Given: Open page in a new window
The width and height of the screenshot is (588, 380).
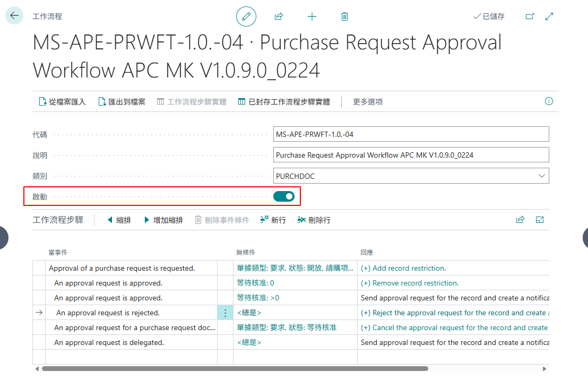Looking at the screenshot, I should click(x=530, y=16).
